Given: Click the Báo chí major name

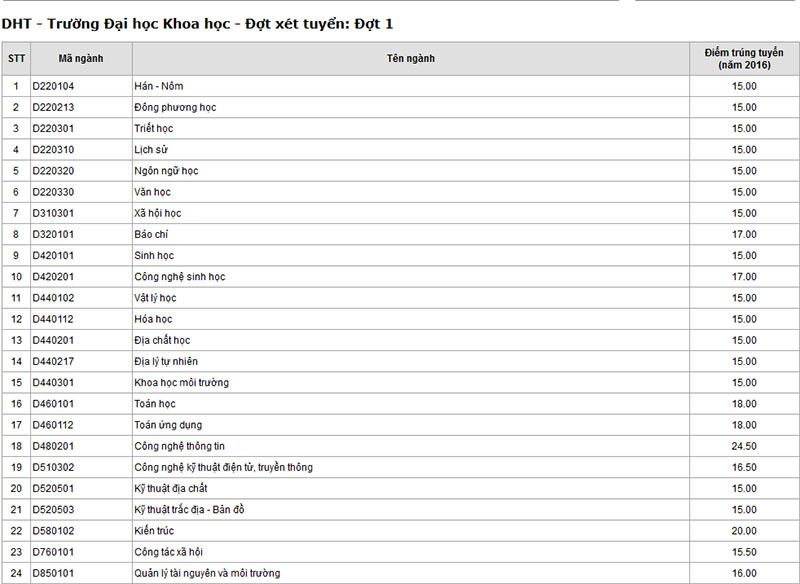Looking at the screenshot, I should pos(151,234).
